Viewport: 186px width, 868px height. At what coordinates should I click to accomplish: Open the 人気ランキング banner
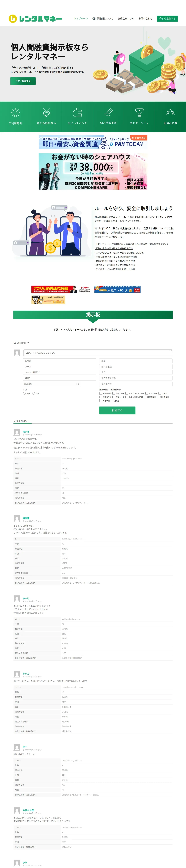click(117, 289)
